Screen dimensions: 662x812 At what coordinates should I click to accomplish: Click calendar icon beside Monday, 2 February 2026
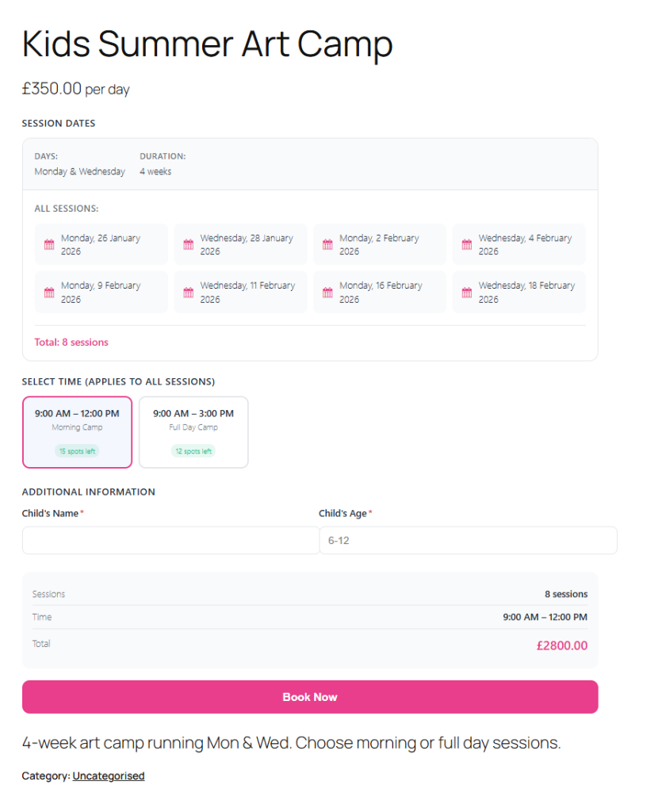pos(327,245)
